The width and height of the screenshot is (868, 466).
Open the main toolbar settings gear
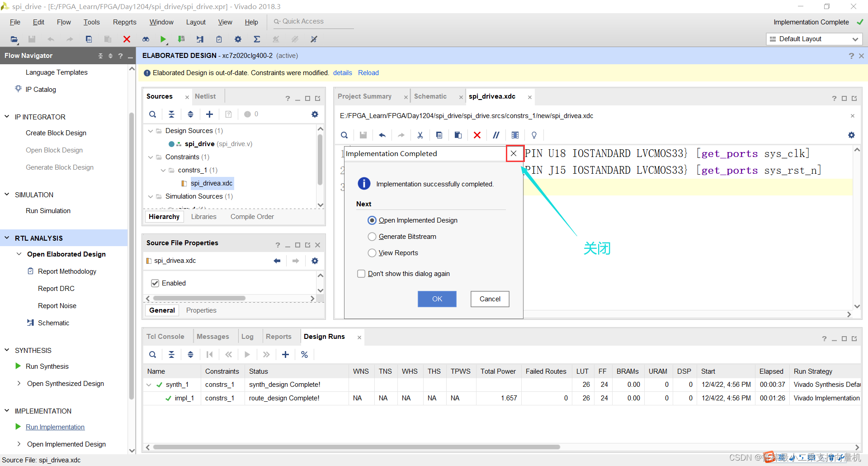(238, 39)
